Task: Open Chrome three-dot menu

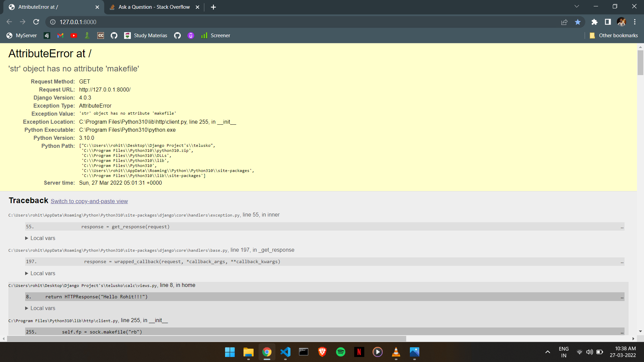Action: [x=635, y=22]
